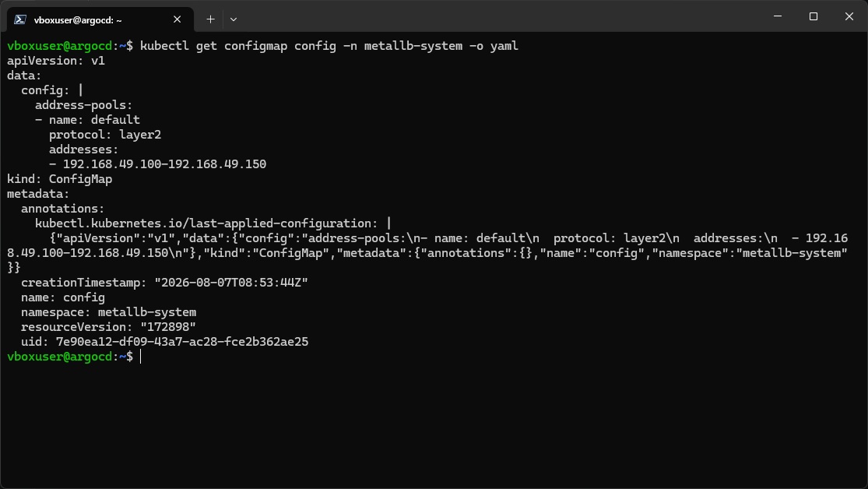Click the namespace: metallb-system line

[x=108, y=312]
